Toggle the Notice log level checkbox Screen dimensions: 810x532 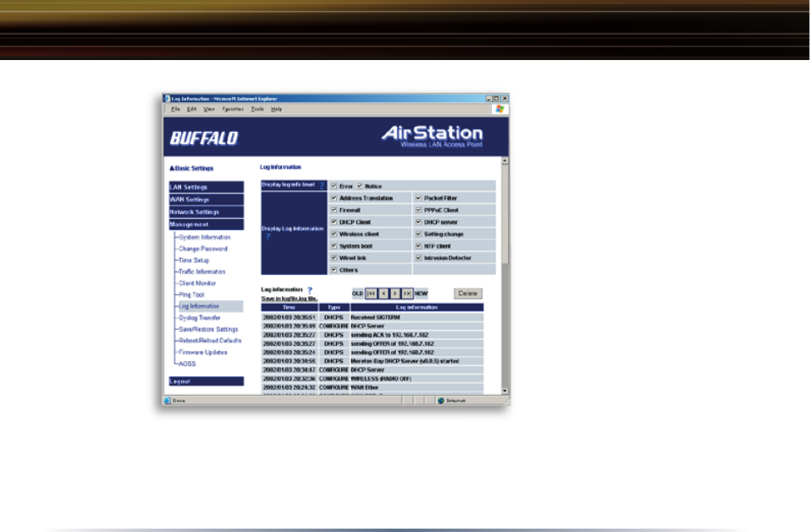(x=360, y=186)
